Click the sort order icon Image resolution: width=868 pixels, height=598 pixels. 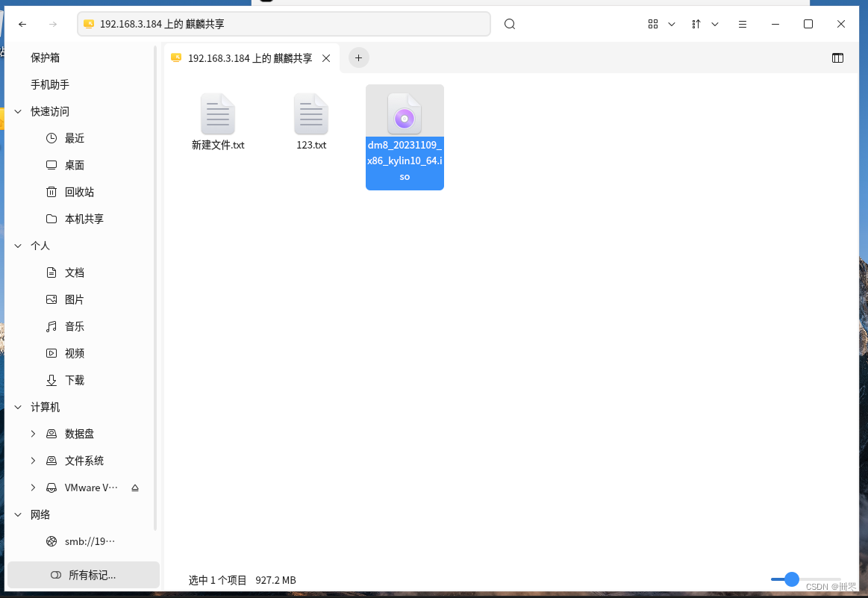pyautogui.click(x=696, y=24)
